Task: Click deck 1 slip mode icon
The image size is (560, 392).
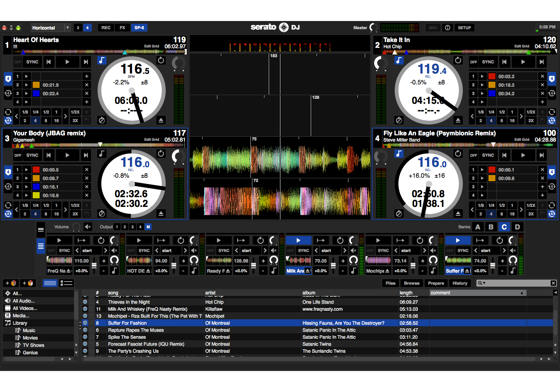Action: click(102, 120)
